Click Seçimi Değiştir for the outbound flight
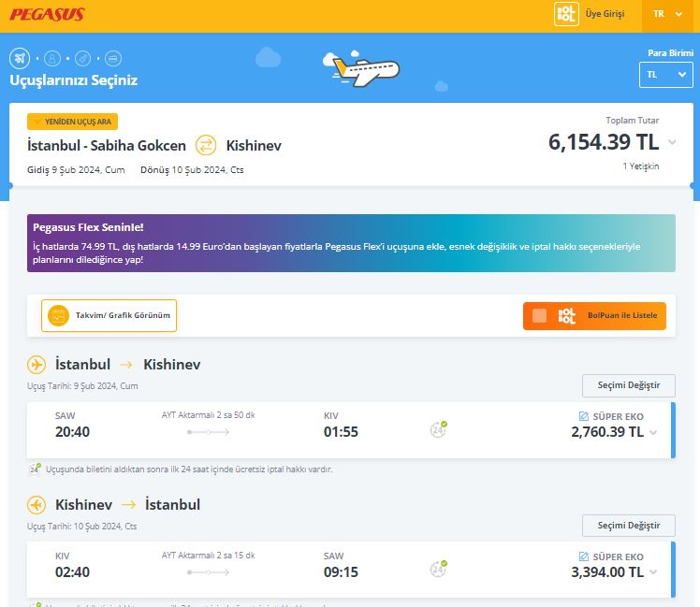700x607 pixels. [x=628, y=385]
